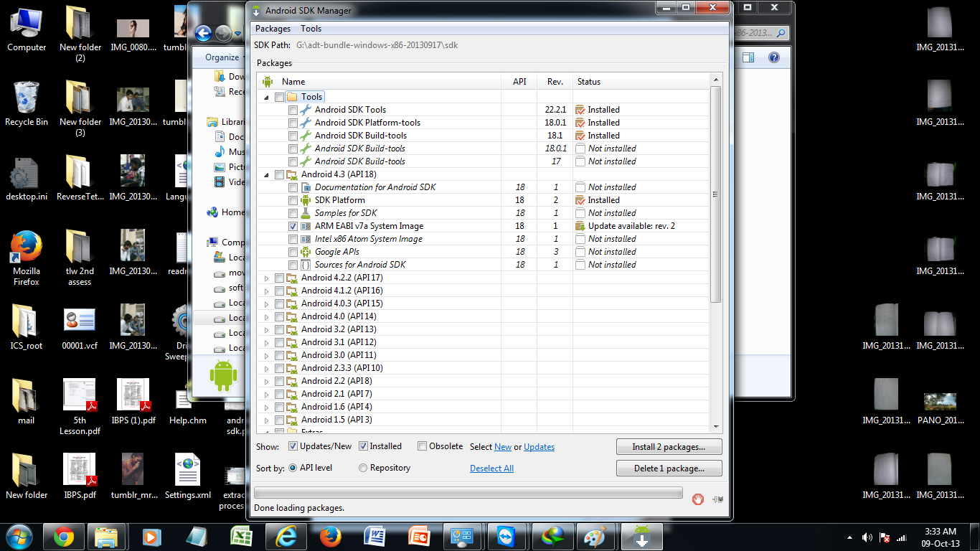Click the Android SDK Platform-tools wrench icon

pyautogui.click(x=306, y=123)
